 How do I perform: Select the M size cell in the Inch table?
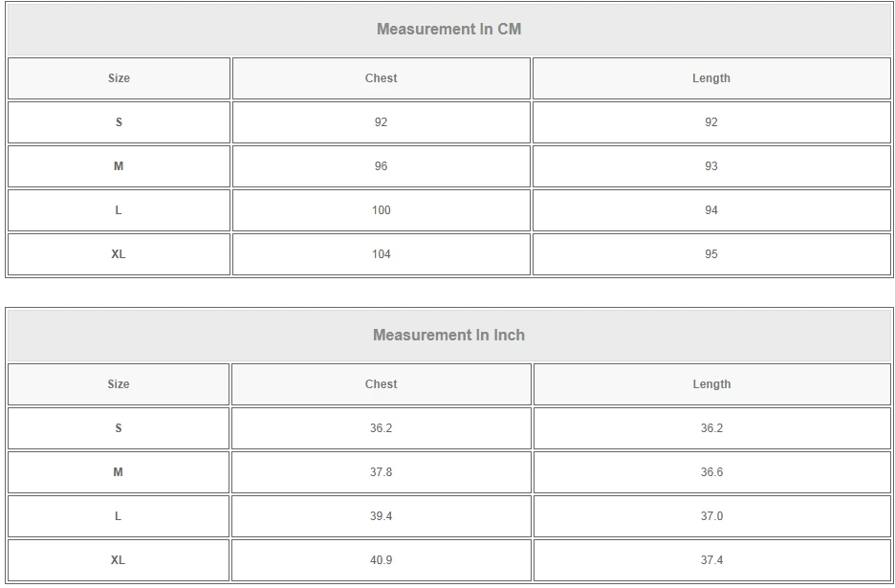[x=119, y=472]
